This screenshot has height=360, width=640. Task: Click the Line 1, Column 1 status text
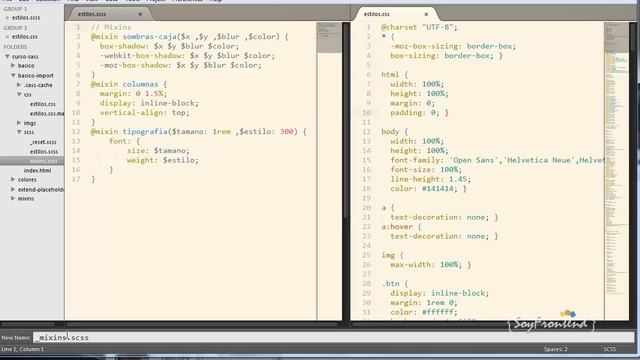[22, 349]
